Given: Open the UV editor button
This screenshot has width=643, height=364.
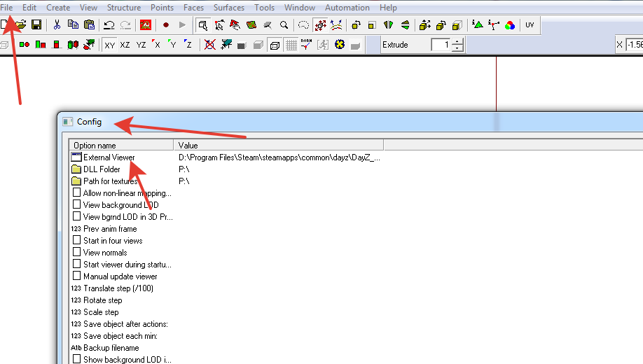Looking at the screenshot, I should [530, 25].
